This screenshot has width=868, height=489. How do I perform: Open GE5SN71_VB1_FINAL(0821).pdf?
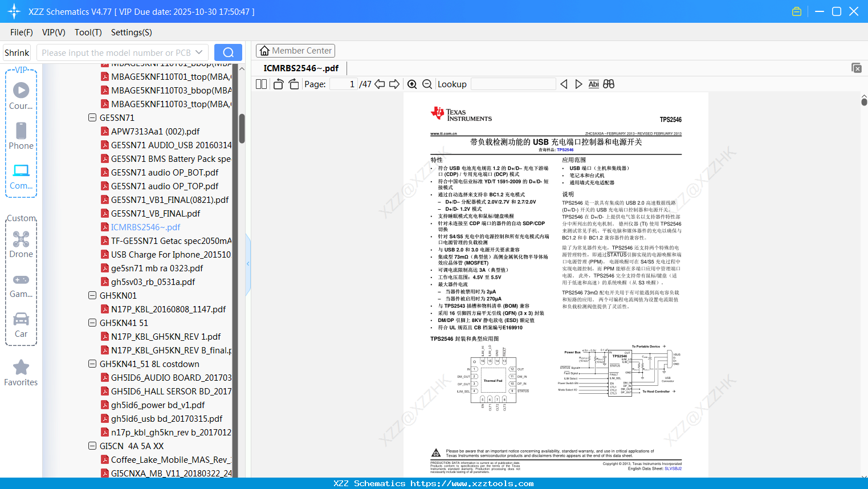click(170, 199)
